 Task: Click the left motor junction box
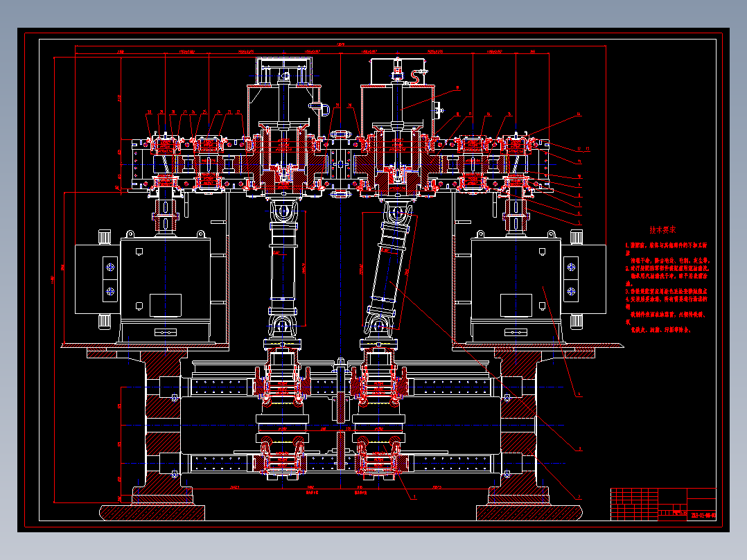tap(97, 279)
